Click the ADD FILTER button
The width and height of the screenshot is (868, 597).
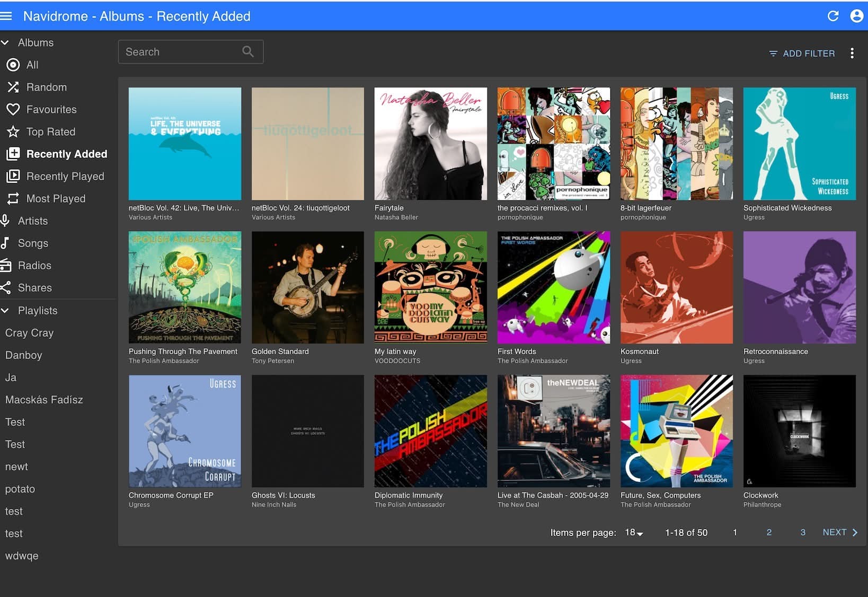[x=802, y=54]
